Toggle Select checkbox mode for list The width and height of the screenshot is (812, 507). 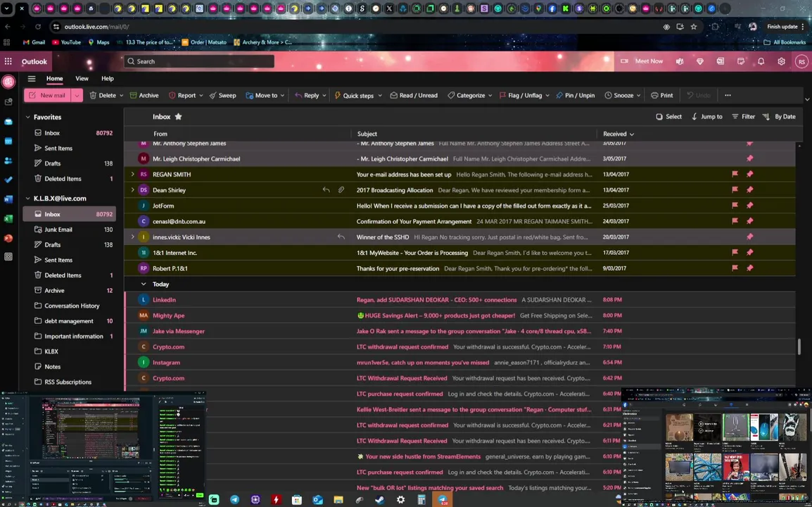click(x=668, y=117)
